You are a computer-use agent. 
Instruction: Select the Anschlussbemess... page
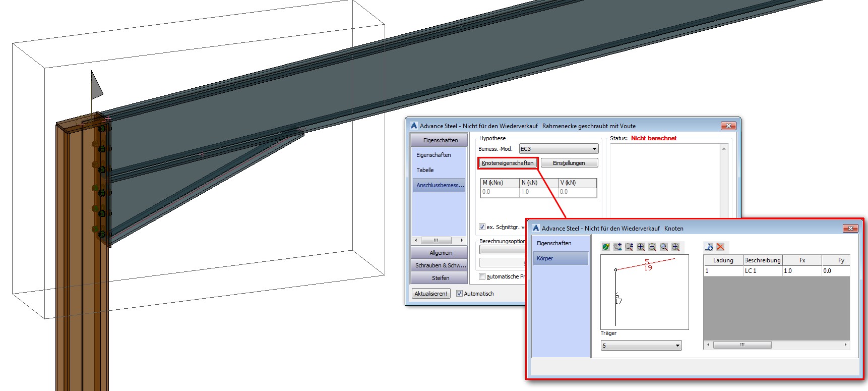point(440,185)
